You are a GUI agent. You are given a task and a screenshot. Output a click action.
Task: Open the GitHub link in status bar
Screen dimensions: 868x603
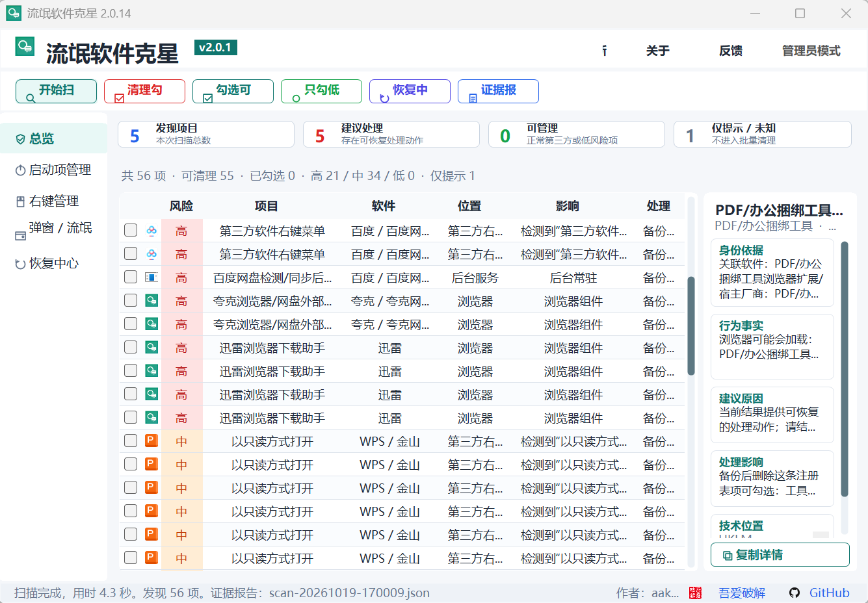tap(830, 593)
